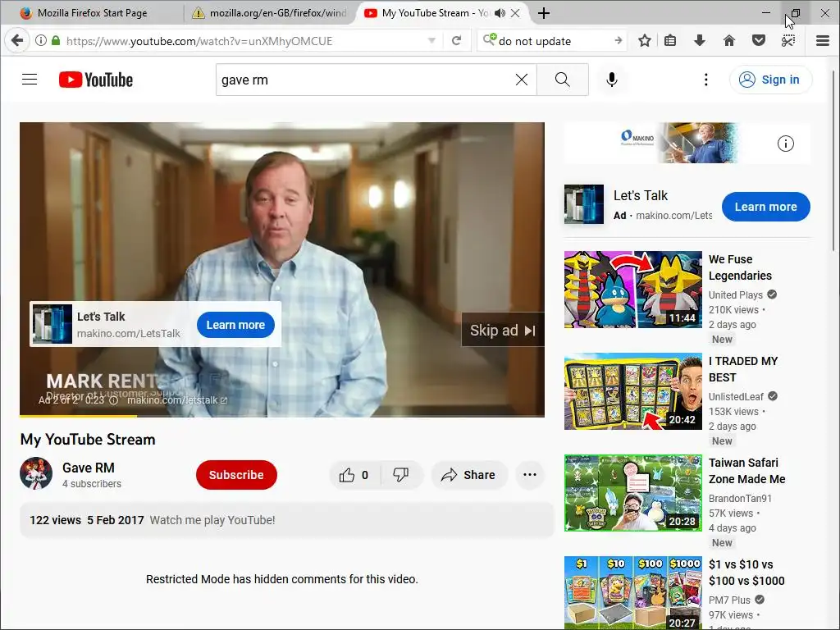Open We Fuse Legendaries video thumbnail

click(x=632, y=290)
